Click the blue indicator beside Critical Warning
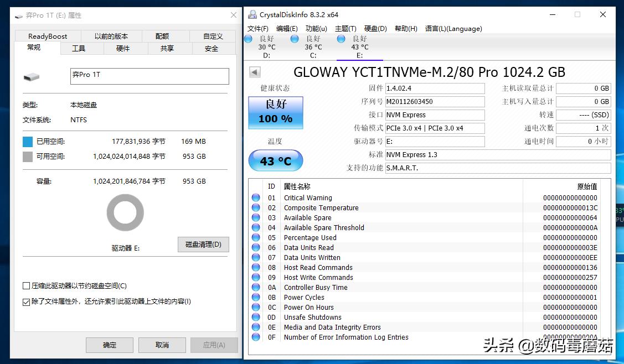The width and height of the screenshot is (624, 364). pyautogui.click(x=255, y=197)
